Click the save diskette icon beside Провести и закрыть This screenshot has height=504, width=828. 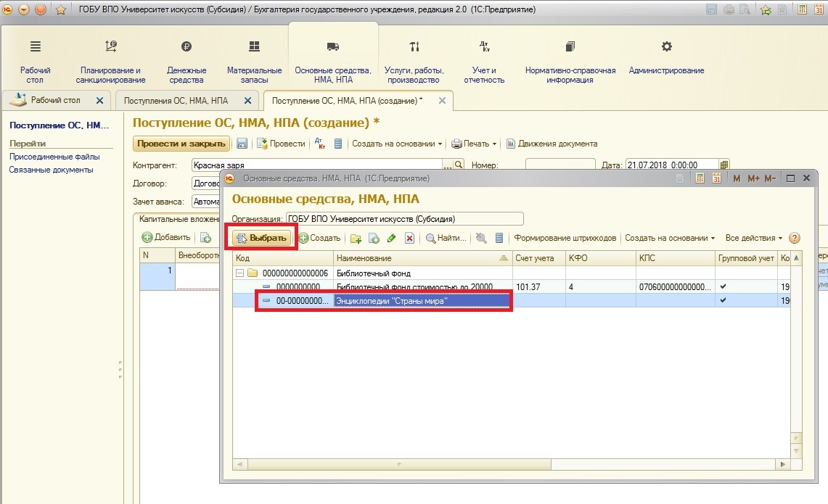(242, 144)
